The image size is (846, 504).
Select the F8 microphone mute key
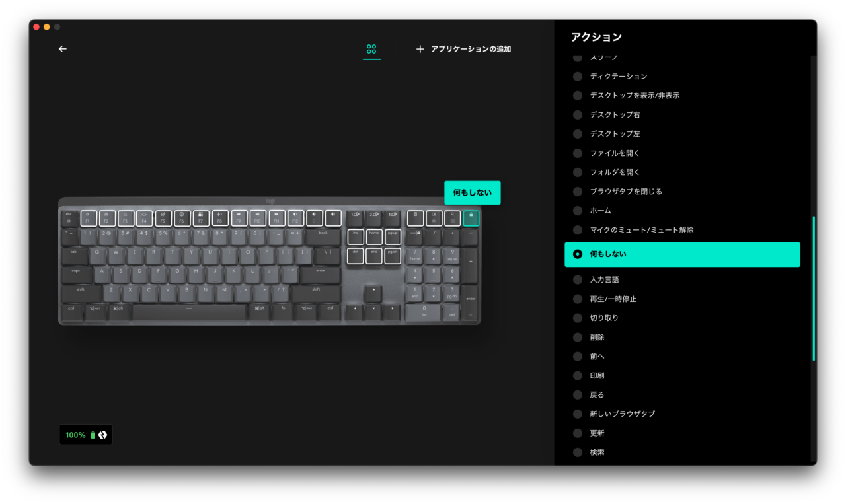tap(220, 219)
